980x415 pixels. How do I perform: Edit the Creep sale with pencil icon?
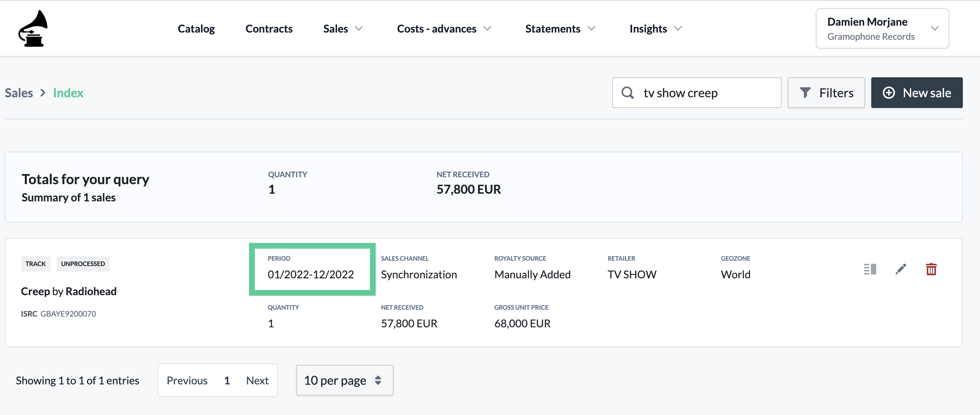[901, 269]
